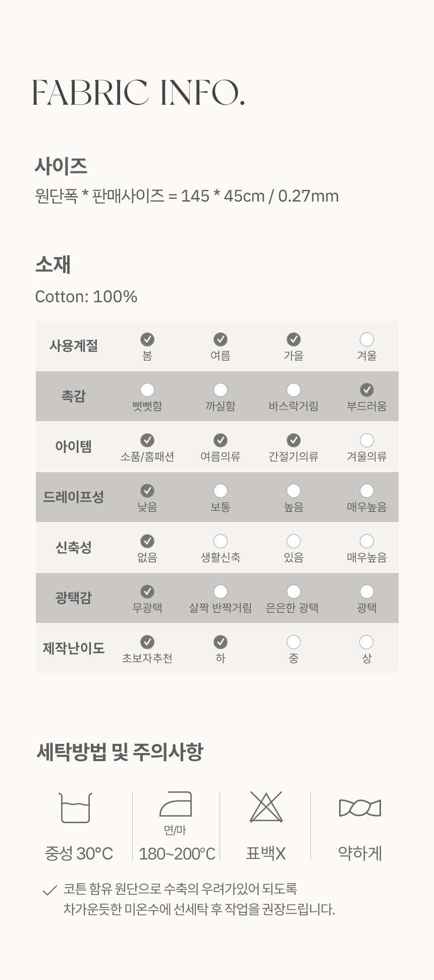
Task: Click the no-bleach crossed triangle icon
Action: coord(266,807)
